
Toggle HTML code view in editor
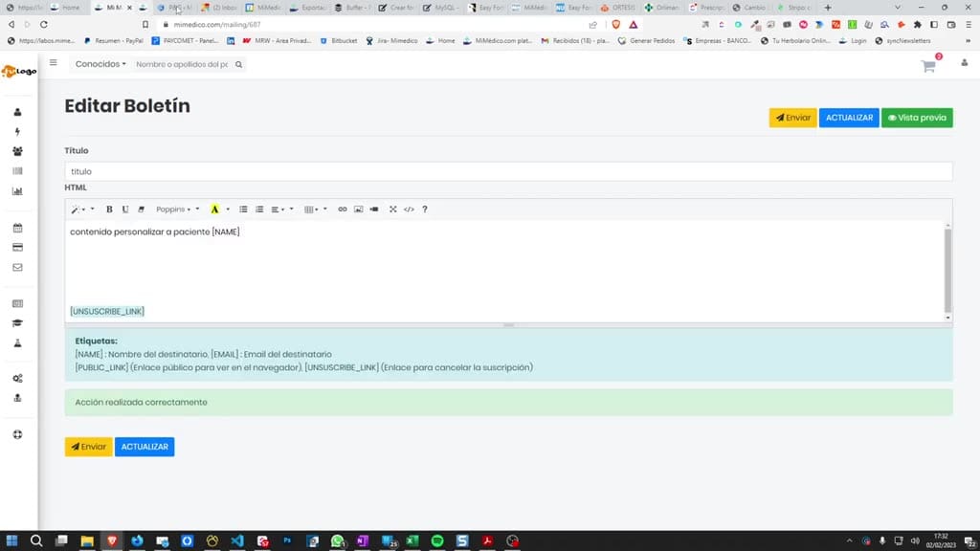click(x=409, y=209)
